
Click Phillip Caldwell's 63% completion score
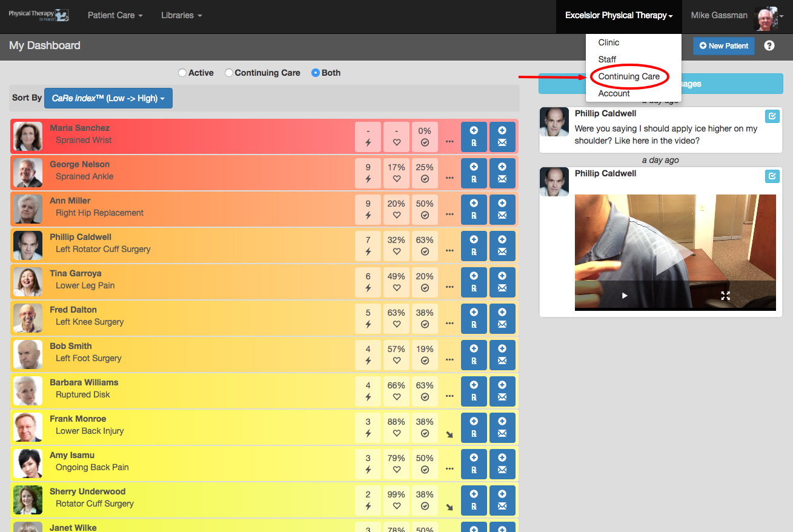pos(425,245)
